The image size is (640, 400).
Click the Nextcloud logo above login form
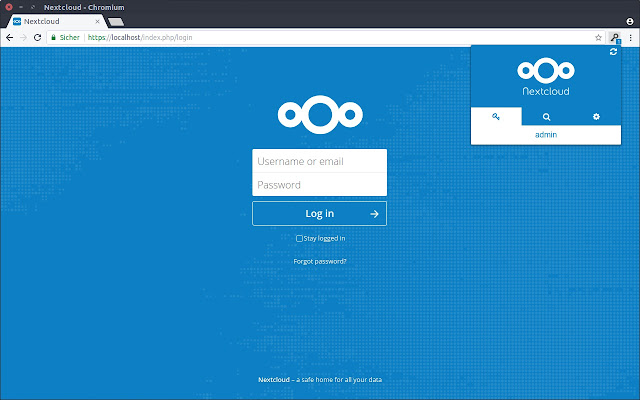click(320, 115)
